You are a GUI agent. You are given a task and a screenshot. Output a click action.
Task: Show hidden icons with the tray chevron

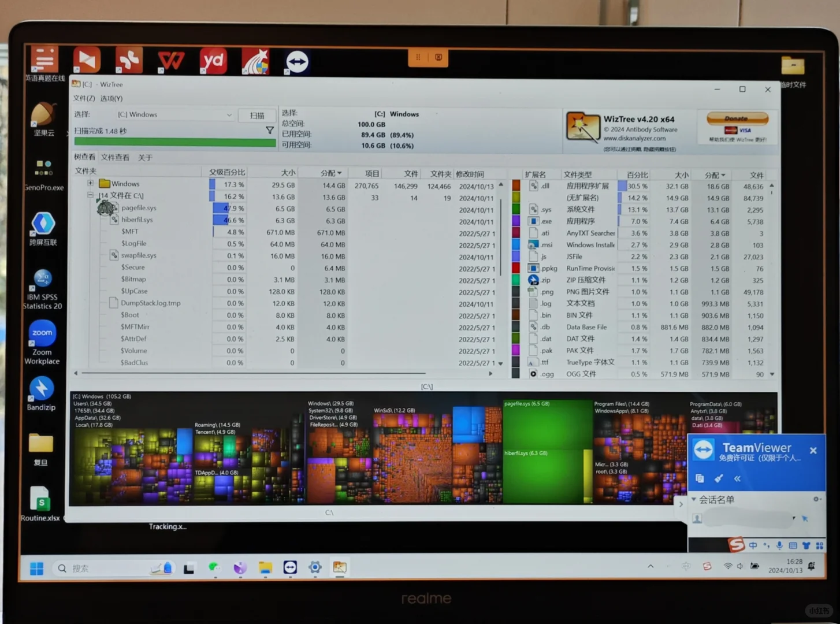(x=651, y=566)
